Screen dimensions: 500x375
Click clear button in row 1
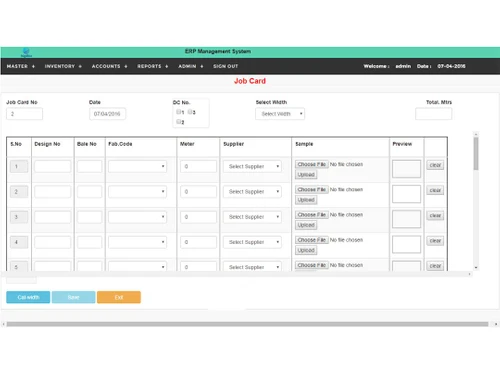[x=435, y=165]
